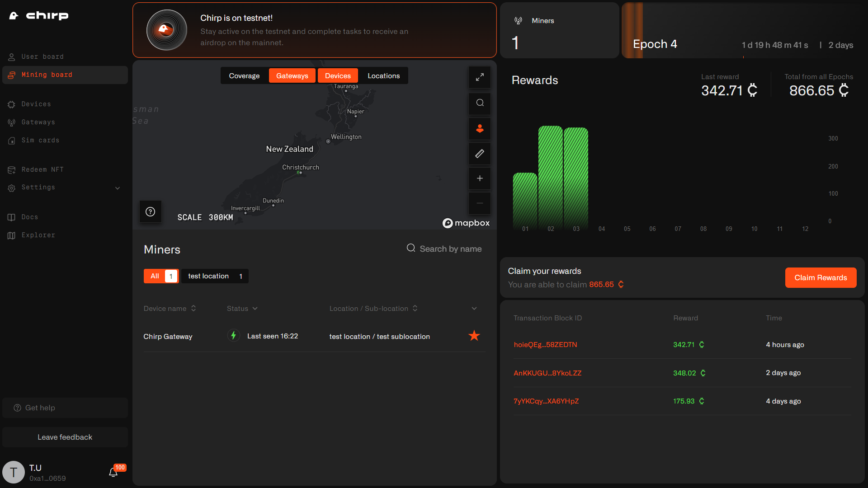This screenshot has width=868, height=488.
Task: Open the Explorer map icon
Action: (x=12, y=235)
